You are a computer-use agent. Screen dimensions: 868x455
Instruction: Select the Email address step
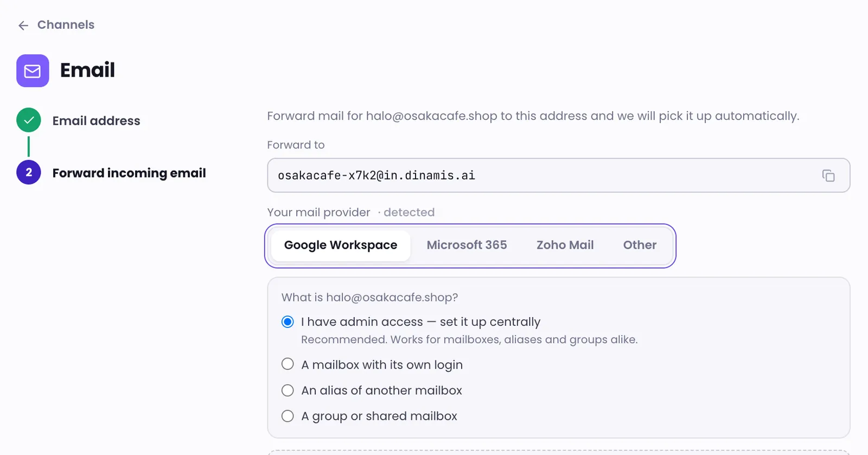click(96, 121)
